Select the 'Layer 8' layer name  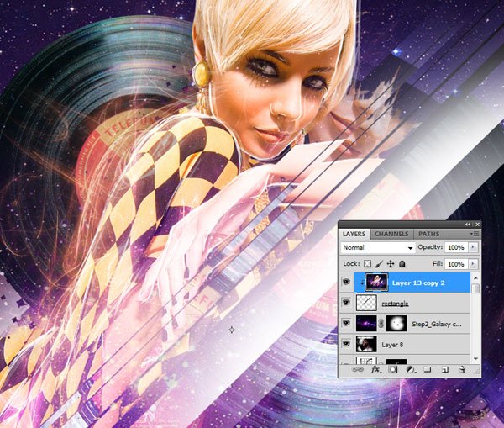point(392,345)
